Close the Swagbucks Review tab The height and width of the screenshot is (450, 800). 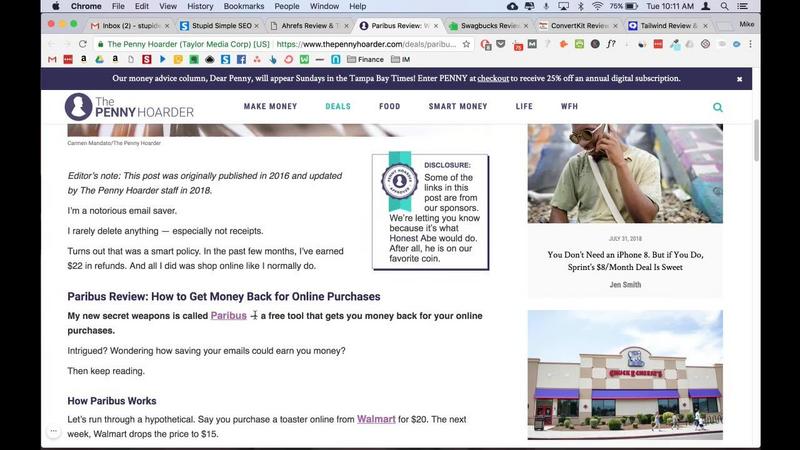click(526, 26)
